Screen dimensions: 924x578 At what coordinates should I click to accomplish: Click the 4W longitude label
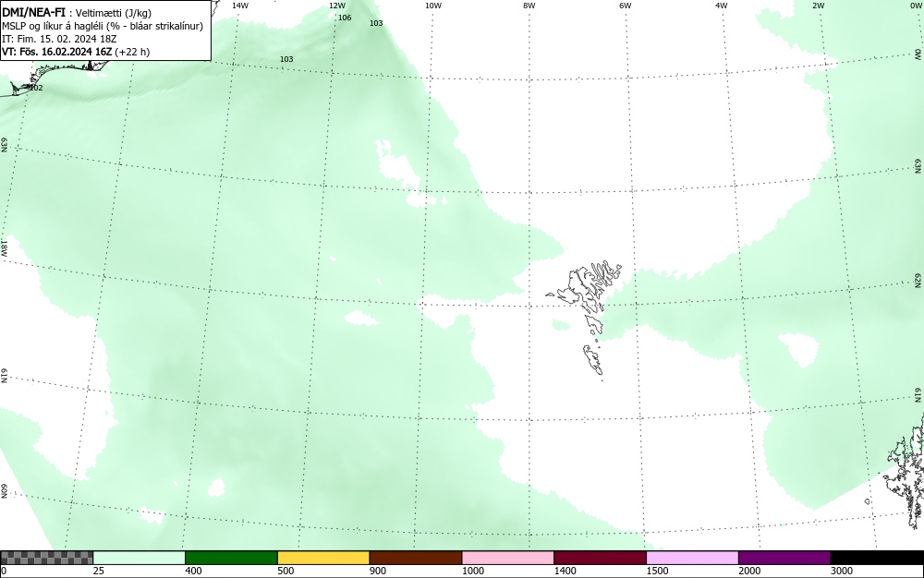click(722, 6)
